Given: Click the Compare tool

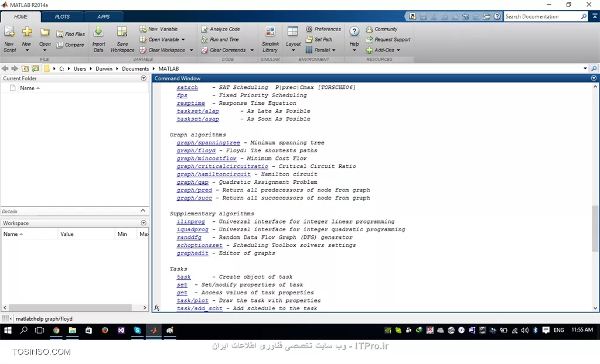Looking at the screenshot, I should [70, 44].
